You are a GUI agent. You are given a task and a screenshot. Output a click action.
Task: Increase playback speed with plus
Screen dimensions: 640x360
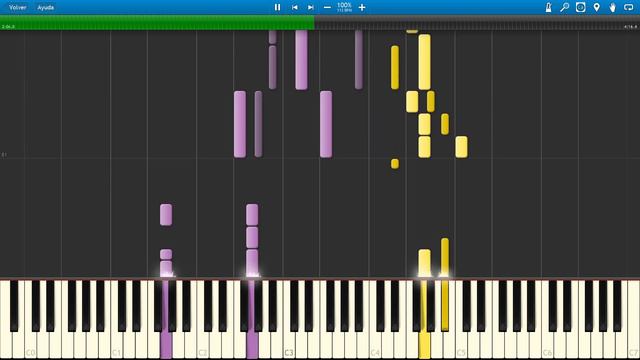[362, 7]
